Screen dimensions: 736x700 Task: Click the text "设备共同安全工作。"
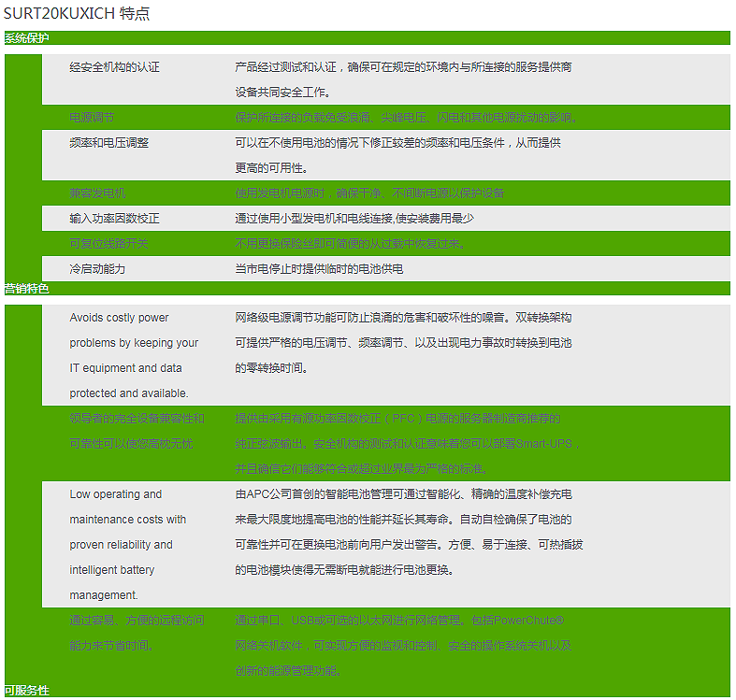tap(282, 93)
